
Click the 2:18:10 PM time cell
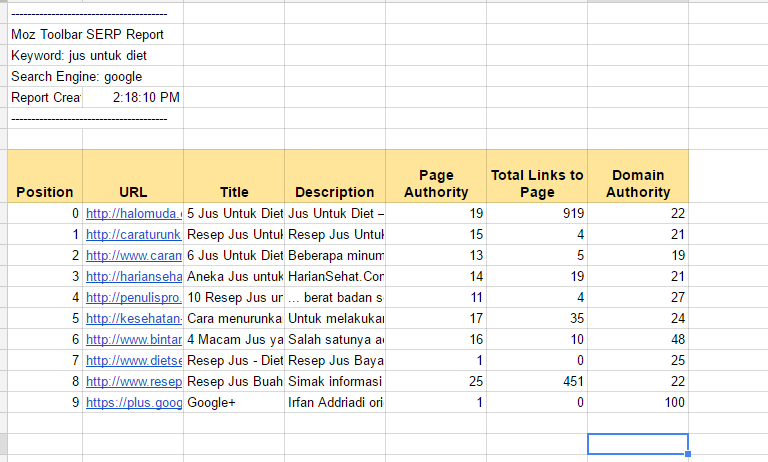tap(145, 97)
